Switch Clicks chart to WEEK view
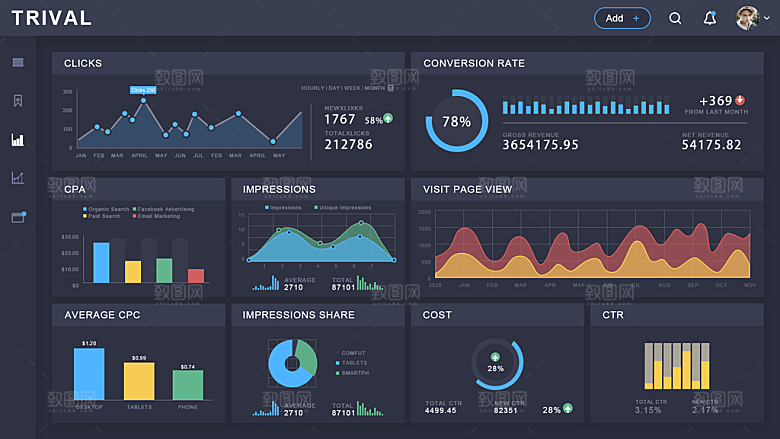This screenshot has height=439, width=780. (x=352, y=88)
